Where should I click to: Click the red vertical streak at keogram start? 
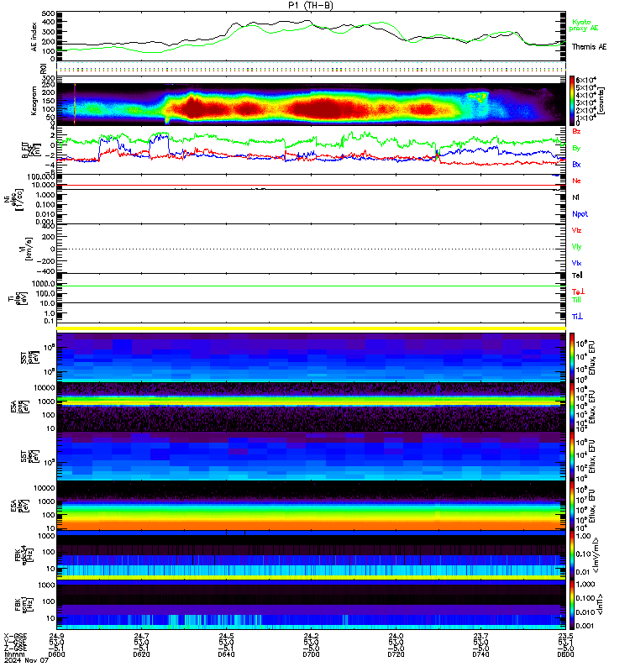[75, 104]
